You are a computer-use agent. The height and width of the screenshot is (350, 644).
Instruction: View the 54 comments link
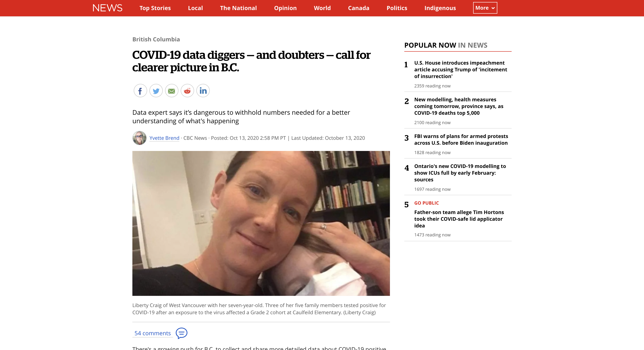(153, 333)
